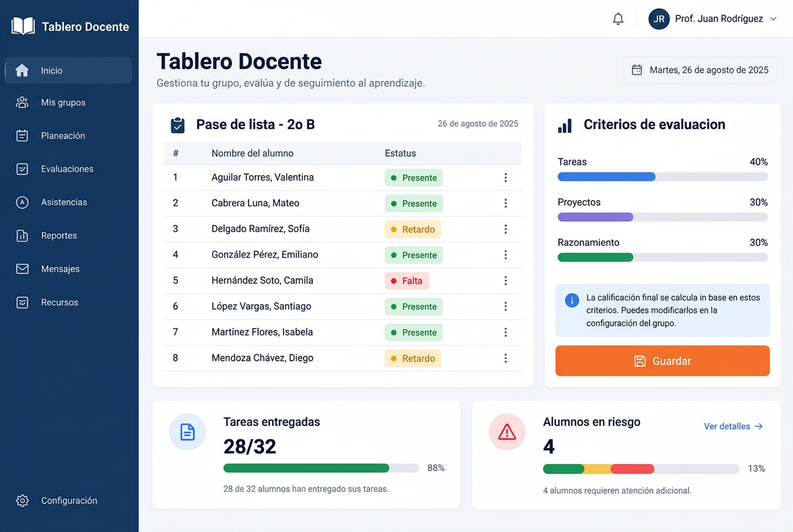This screenshot has height=532, width=793.
Task: Click the Recursos icon in sidebar
Action: tap(22, 302)
